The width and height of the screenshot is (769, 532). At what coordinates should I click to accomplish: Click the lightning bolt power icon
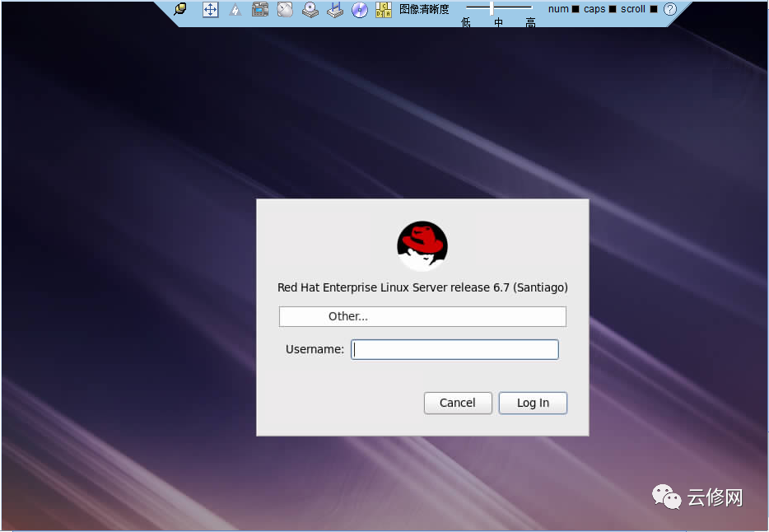click(235, 9)
